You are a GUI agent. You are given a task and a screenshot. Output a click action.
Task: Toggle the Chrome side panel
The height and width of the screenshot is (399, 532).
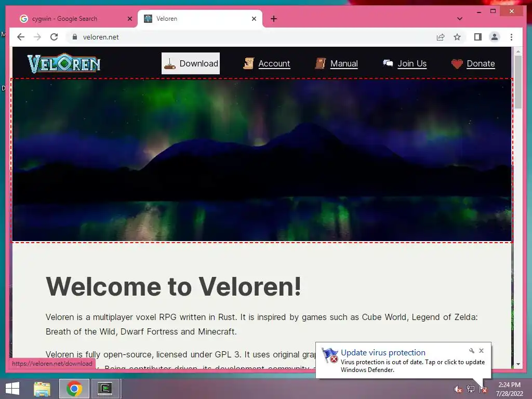[478, 37]
